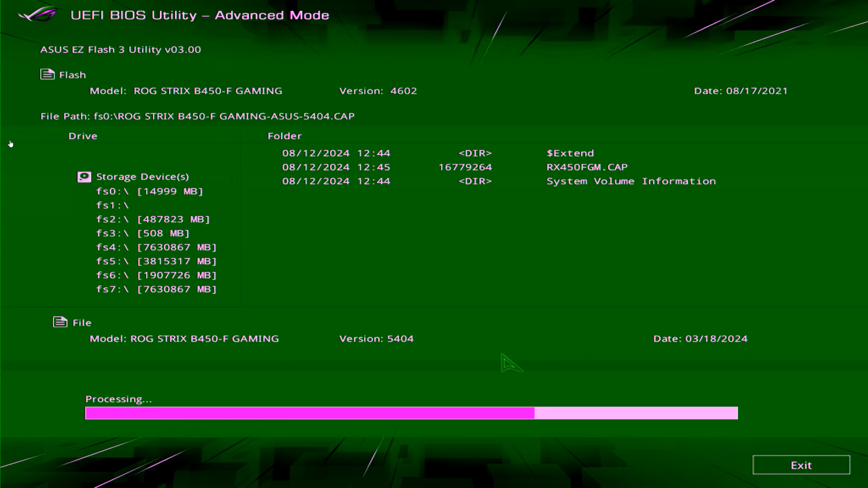Screen dimensions: 868x488
Task: Click the Folder column header
Action: point(284,136)
